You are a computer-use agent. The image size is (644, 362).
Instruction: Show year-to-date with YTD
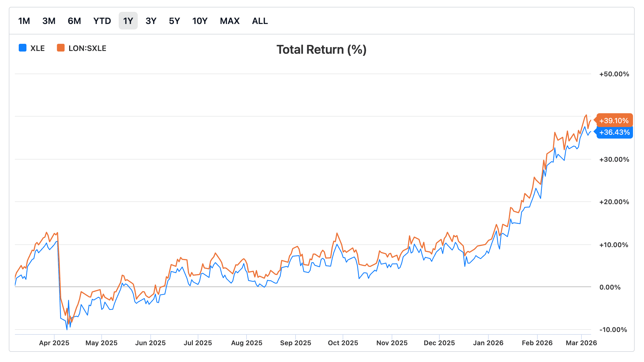[x=102, y=21]
